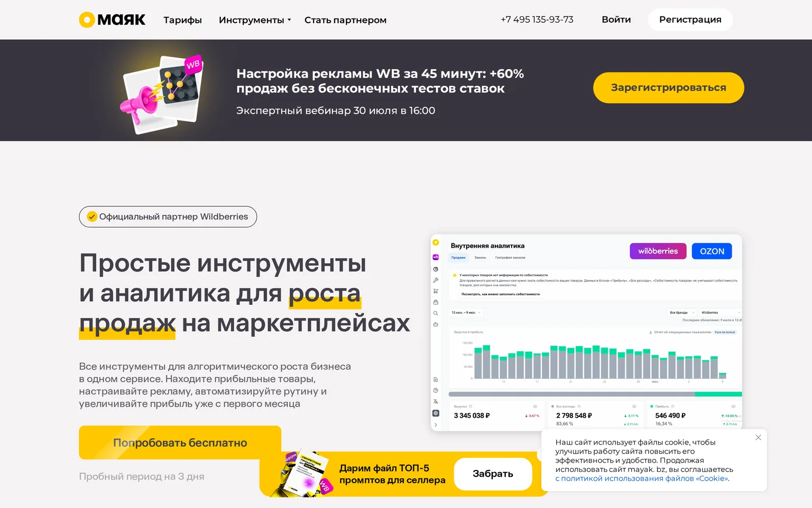
Task: Click the pie chart analytics icon in sidebar
Action: [436, 269]
